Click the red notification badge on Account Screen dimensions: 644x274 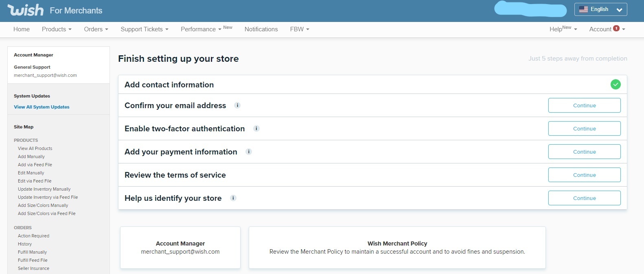[x=616, y=28]
